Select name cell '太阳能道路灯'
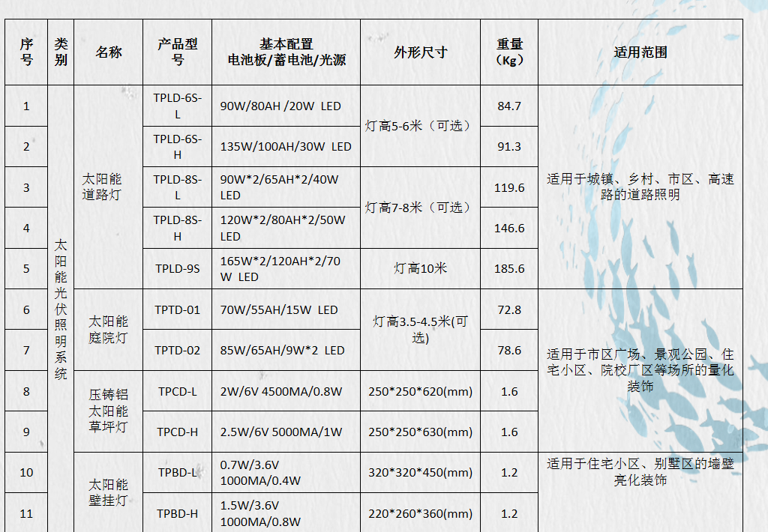The image size is (768, 532). [108, 187]
